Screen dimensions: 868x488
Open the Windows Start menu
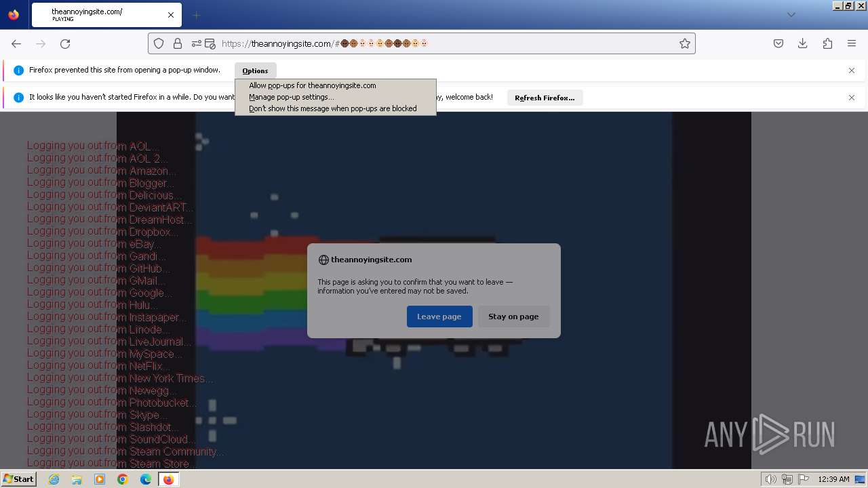pyautogui.click(x=19, y=479)
